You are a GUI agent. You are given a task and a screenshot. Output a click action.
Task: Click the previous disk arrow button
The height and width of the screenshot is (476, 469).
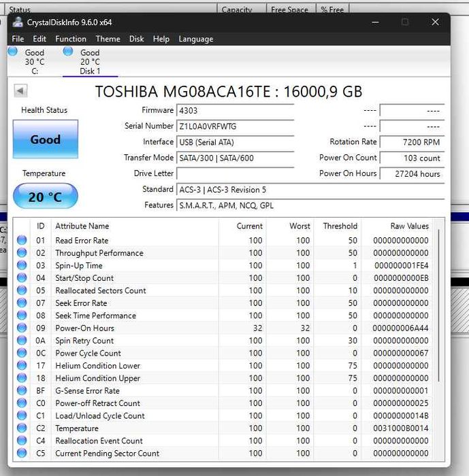coord(20,90)
